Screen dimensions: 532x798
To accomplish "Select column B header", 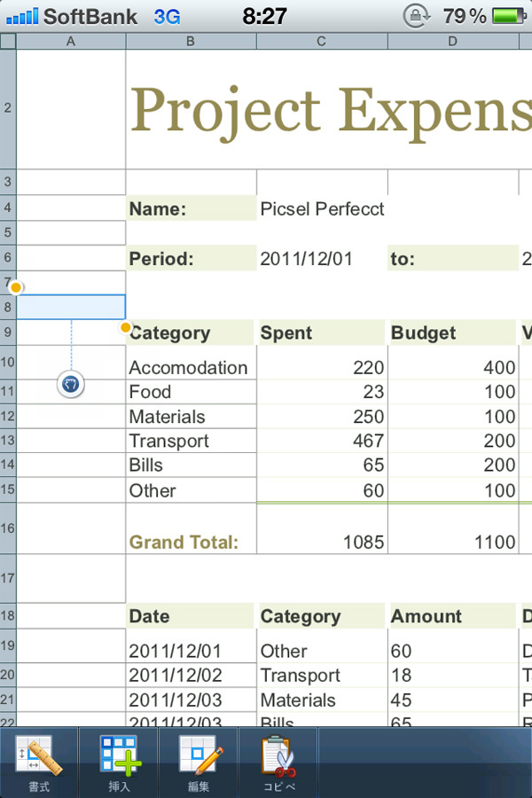I will tap(191, 42).
